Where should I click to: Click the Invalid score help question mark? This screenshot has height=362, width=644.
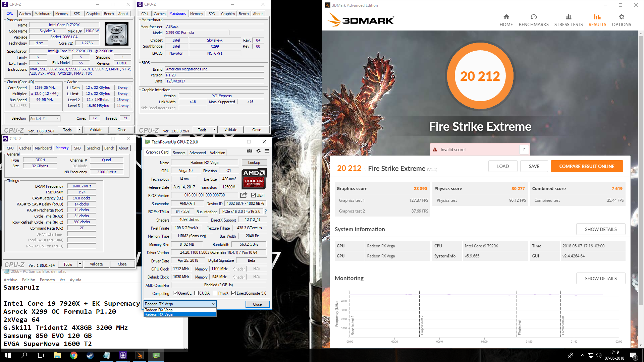tap(524, 149)
